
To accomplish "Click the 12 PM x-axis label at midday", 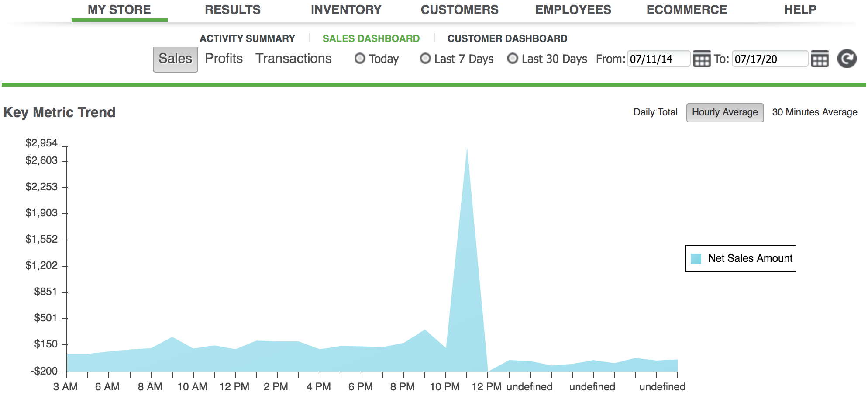I will pyautogui.click(x=234, y=387).
